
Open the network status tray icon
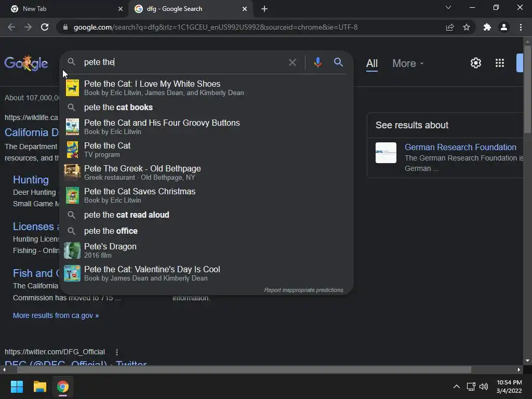point(471,387)
